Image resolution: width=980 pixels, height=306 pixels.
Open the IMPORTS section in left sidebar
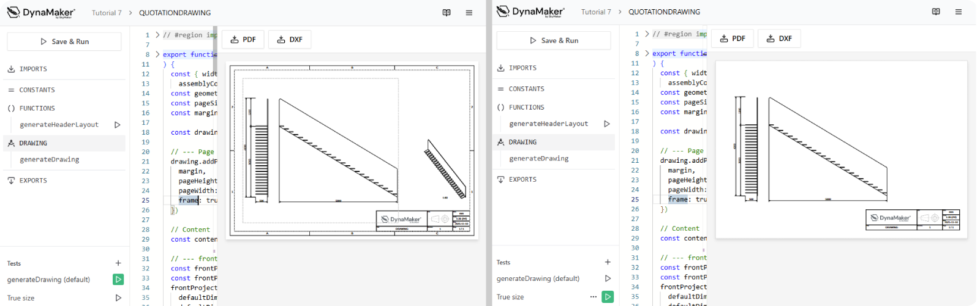pos(33,69)
